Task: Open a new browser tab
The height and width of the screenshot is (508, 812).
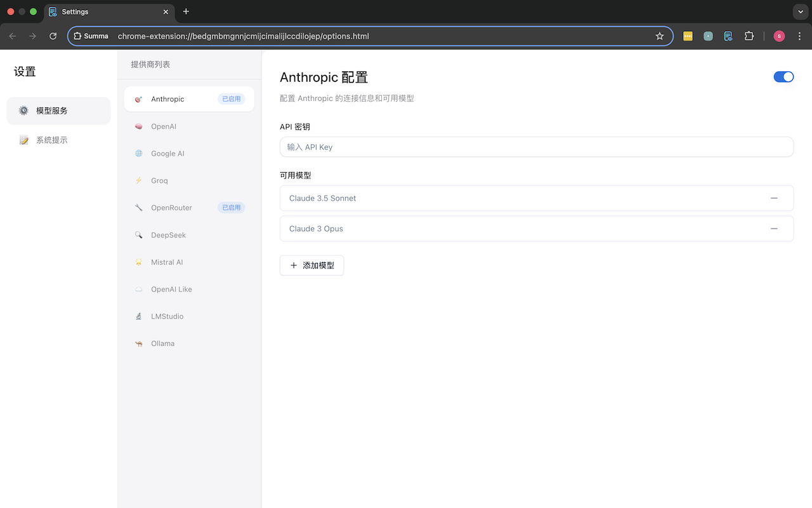Action: coord(186,11)
